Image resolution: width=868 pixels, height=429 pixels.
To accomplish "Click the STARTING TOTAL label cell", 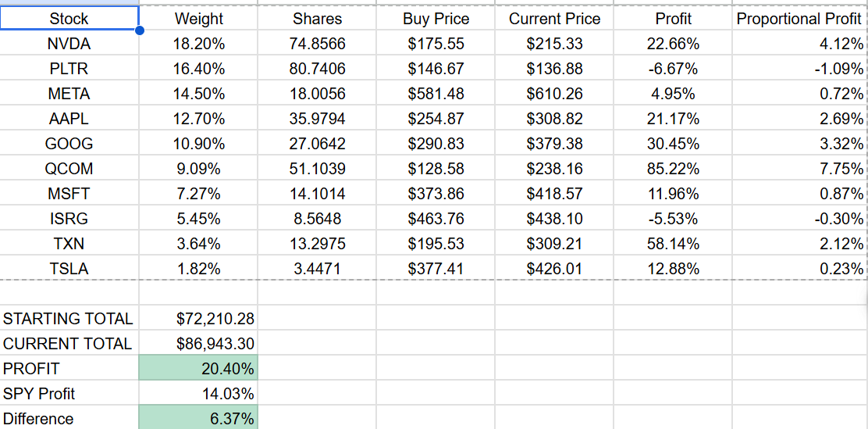I will coord(69,318).
